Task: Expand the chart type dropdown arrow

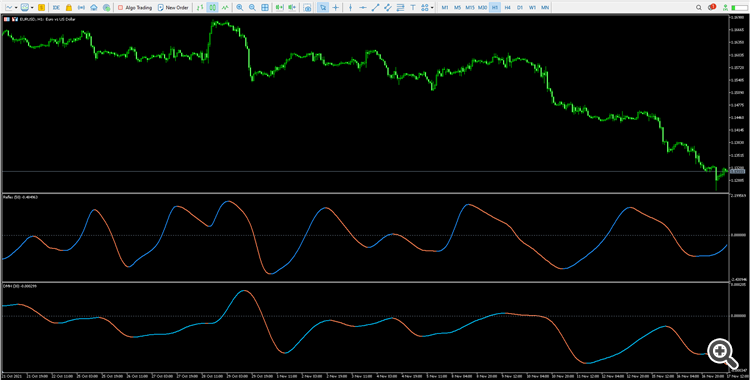Action: [16, 8]
